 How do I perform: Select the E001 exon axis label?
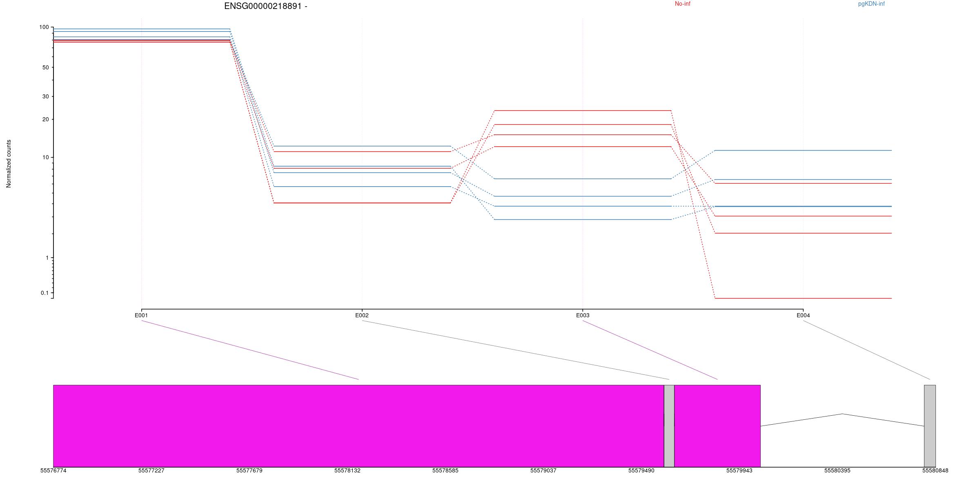tap(141, 315)
